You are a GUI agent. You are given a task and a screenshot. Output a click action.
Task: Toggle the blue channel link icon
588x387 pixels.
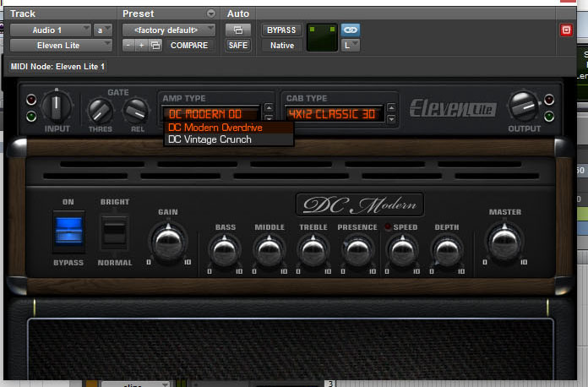click(351, 30)
